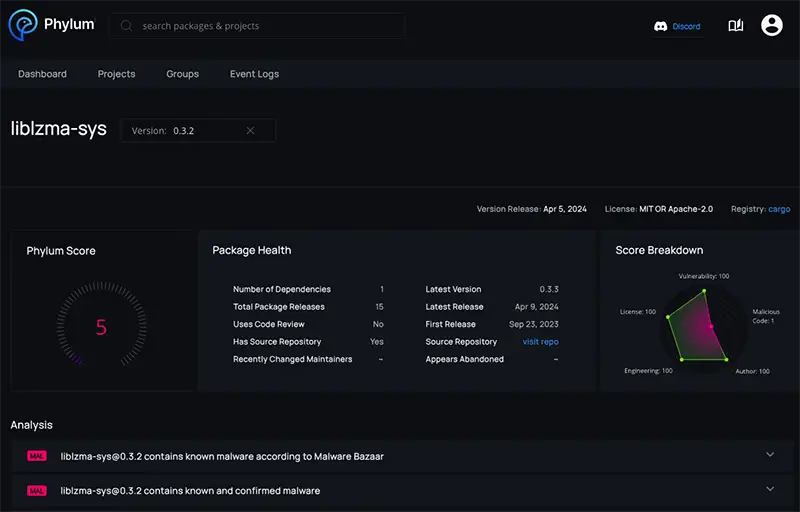Click the Engineering: 100 chart label
This screenshot has width=800, height=512.
648,371
